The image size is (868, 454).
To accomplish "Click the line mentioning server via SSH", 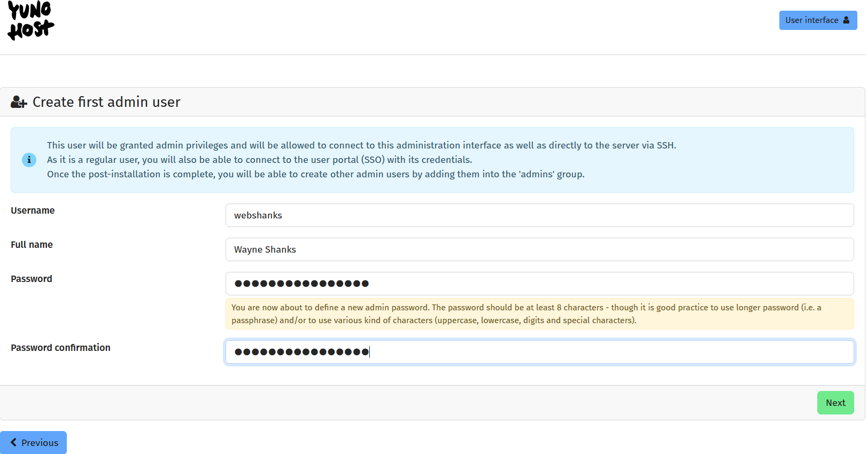I will click(x=361, y=145).
